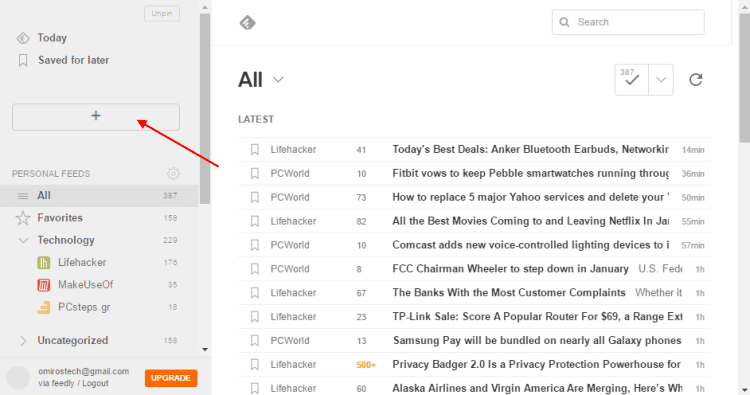Open Samsung Pay bundled on Galaxy phones article
The image size is (750, 395).
537,340
